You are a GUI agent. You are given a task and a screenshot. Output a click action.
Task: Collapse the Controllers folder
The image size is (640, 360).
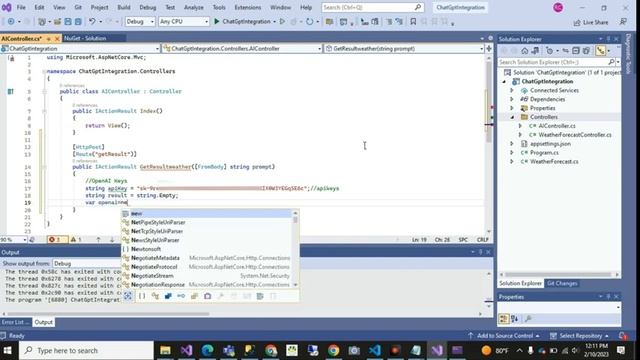(x=512, y=117)
